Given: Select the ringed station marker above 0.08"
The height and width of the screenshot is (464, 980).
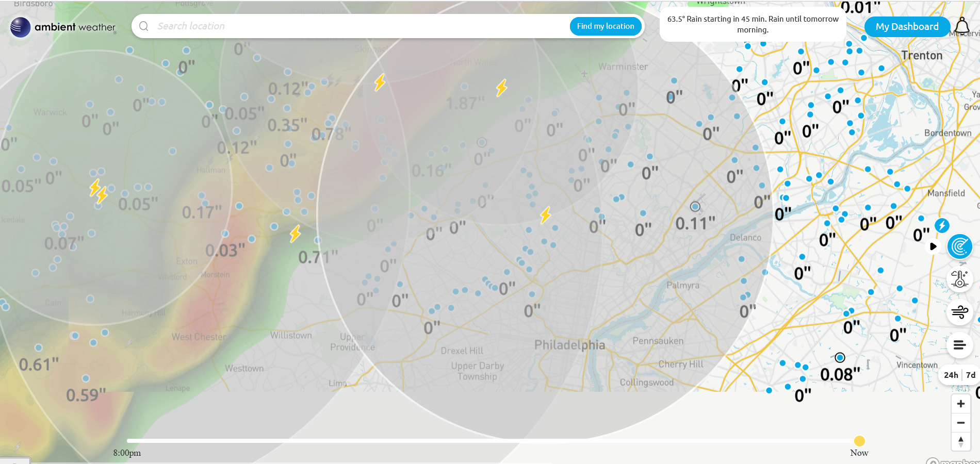Looking at the screenshot, I should pos(840,357).
